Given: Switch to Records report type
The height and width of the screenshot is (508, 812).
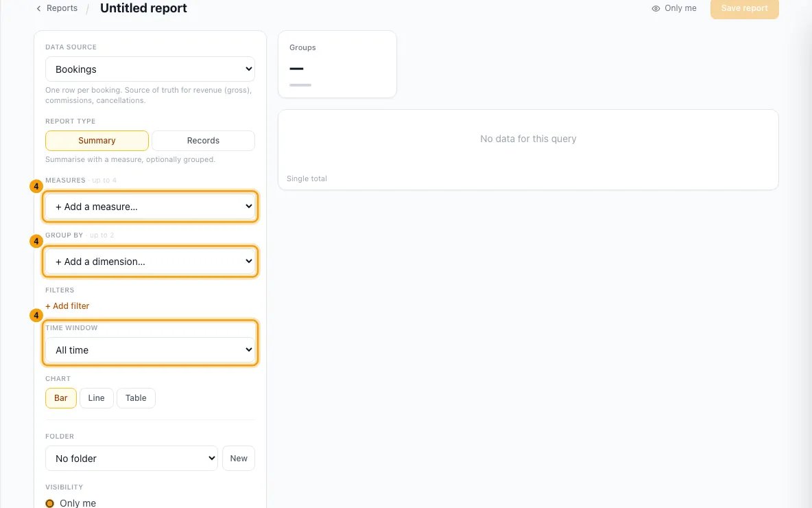Looking at the screenshot, I should [203, 141].
